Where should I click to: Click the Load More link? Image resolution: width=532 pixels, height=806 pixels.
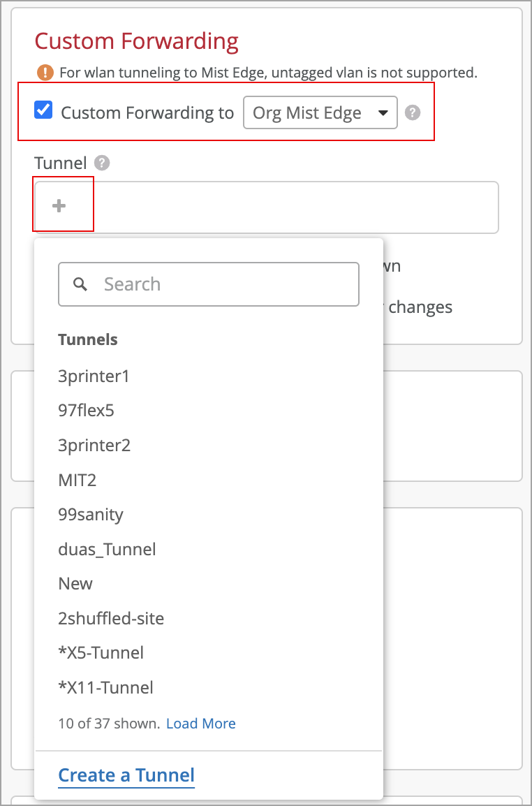point(201,724)
